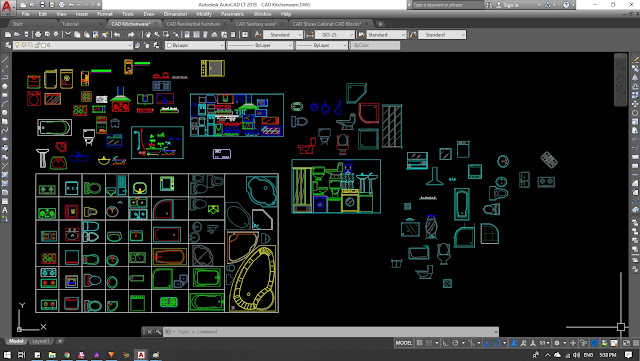The width and height of the screenshot is (640, 361).
Task: Open Windows Start menu
Action: [x=7, y=355]
